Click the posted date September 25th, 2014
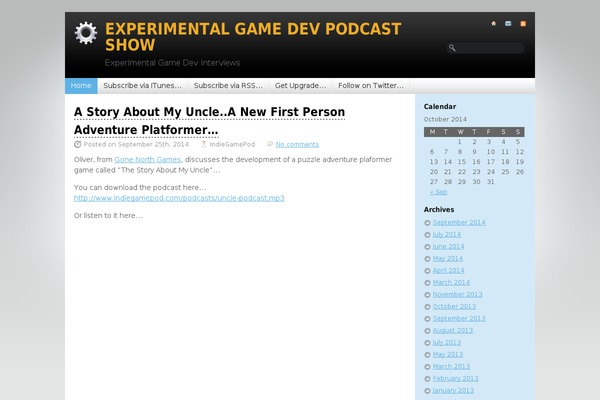 [x=153, y=145]
